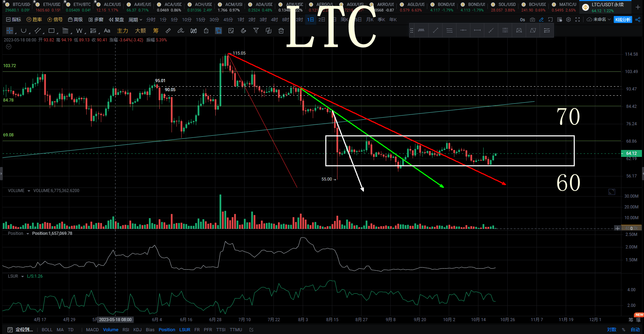The height and width of the screenshot is (334, 644).
Task: Click the K线分析 analysis button
Action: click(623, 19)
